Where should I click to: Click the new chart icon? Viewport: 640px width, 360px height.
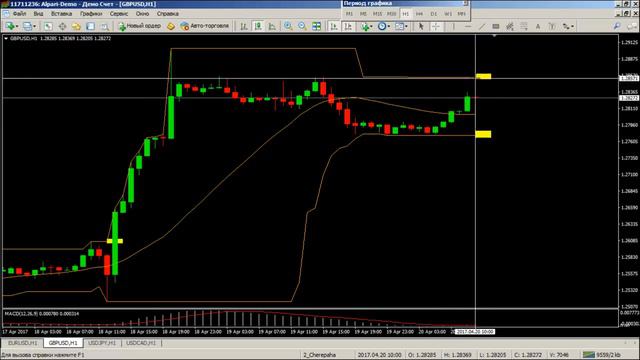click(x=9, y=26)
